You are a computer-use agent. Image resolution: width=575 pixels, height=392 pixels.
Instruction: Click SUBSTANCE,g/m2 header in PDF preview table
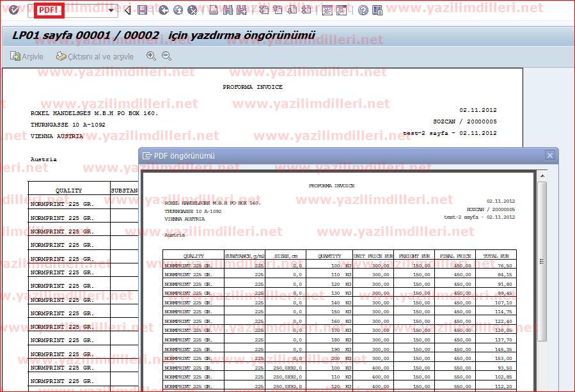[244, 256]
